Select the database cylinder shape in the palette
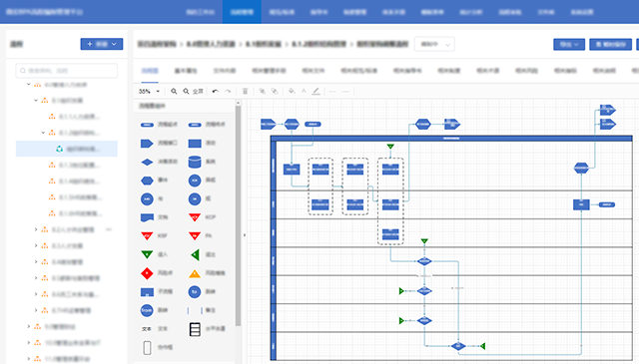 tap(195, 162)
